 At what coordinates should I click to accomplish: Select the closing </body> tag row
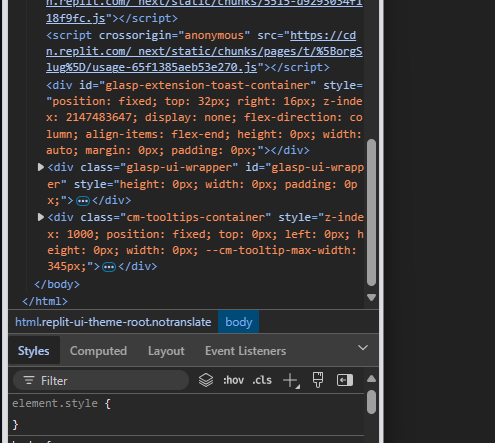pyautogui.click(x=57, y=284)
